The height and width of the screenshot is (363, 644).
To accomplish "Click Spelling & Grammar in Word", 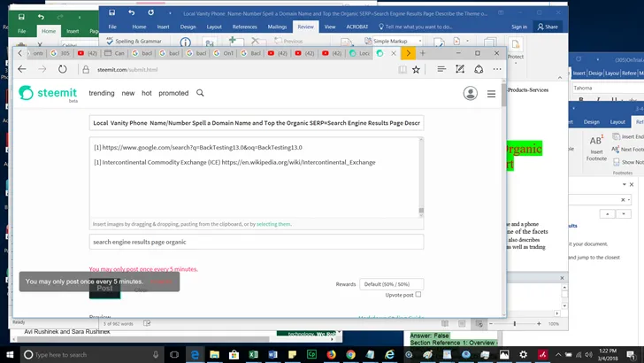I will click(x=134, y=41).
